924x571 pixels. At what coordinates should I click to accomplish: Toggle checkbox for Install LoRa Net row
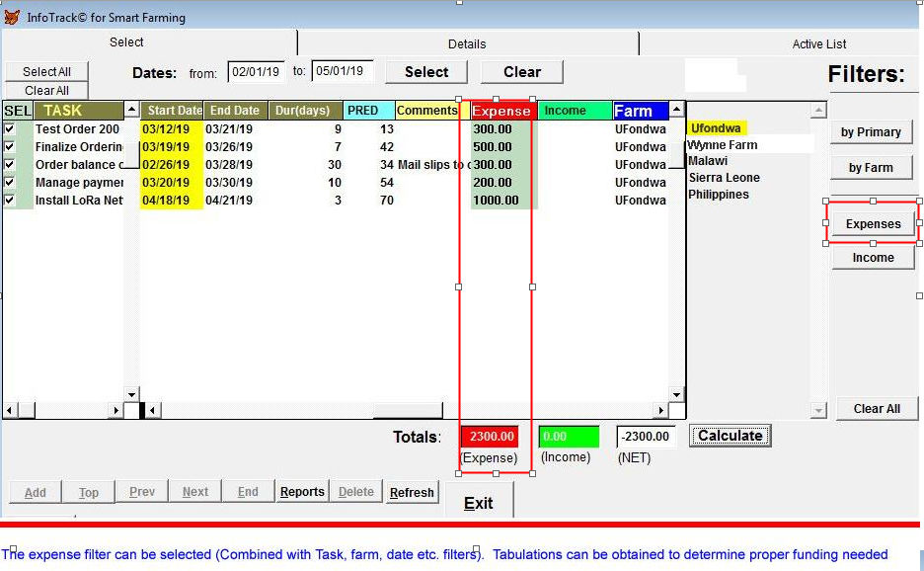click(x=10, y=201)
